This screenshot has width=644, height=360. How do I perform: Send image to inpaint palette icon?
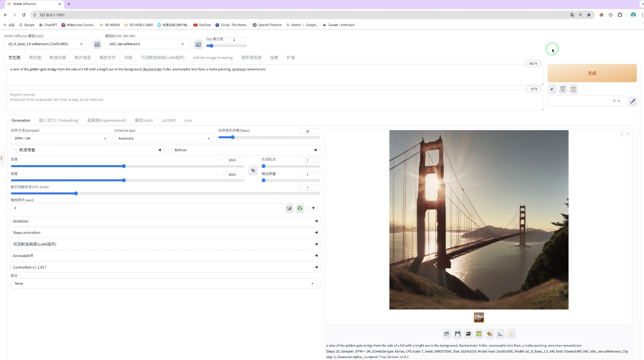click(490, 334)
